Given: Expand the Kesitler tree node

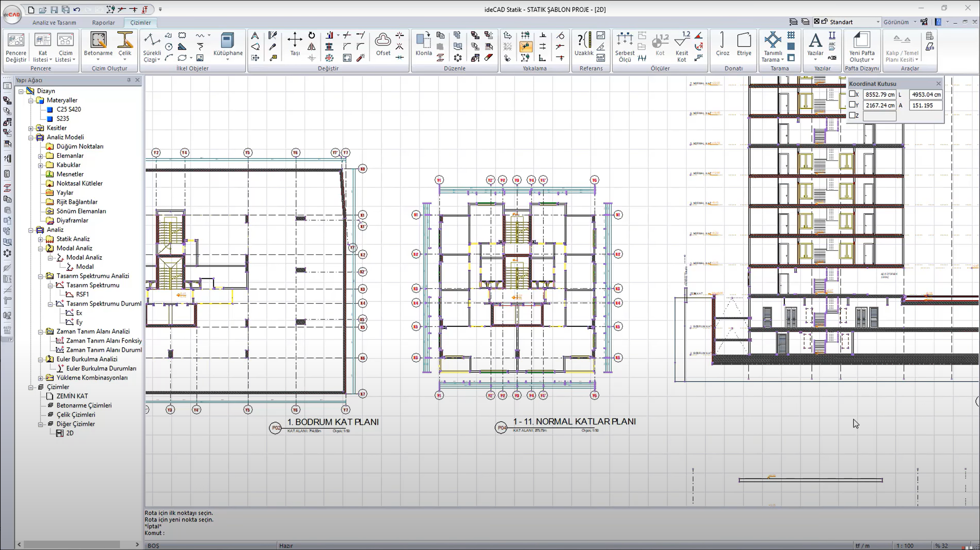Looking at the screenshot, I should click(31, 128).
